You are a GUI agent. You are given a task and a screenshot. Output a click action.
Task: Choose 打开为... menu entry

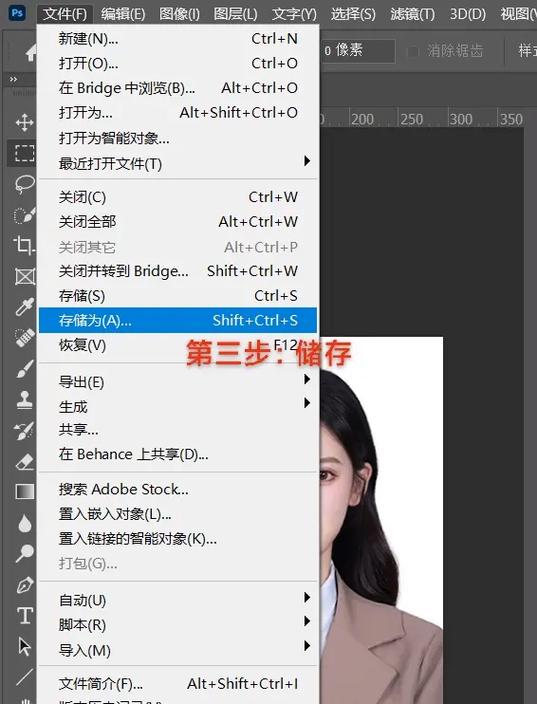pos(178,113)
